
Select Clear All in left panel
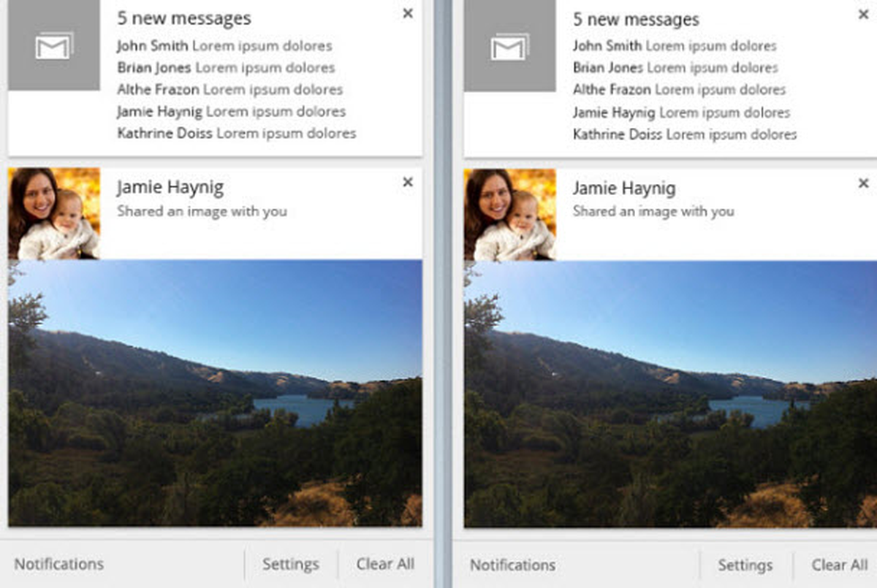pos(385,564)
